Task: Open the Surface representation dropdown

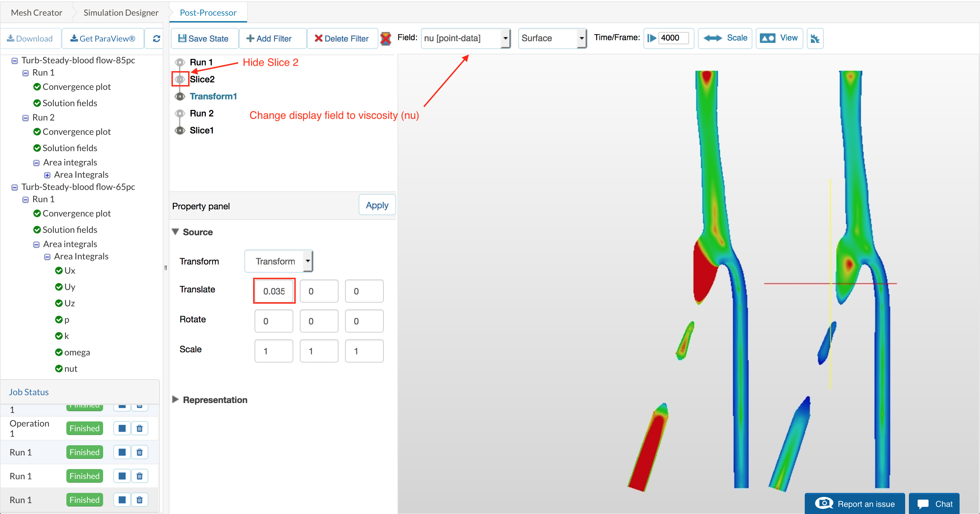Action: [x=552, y=38]
